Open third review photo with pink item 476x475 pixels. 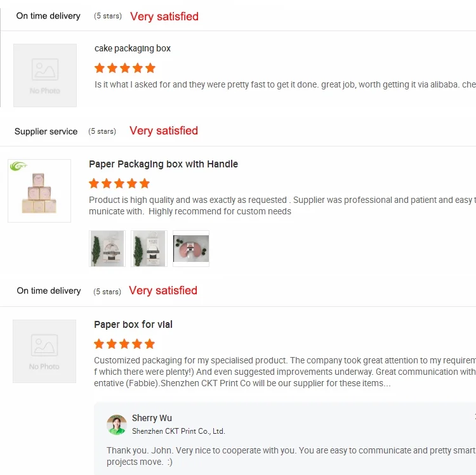pos(191,248)
